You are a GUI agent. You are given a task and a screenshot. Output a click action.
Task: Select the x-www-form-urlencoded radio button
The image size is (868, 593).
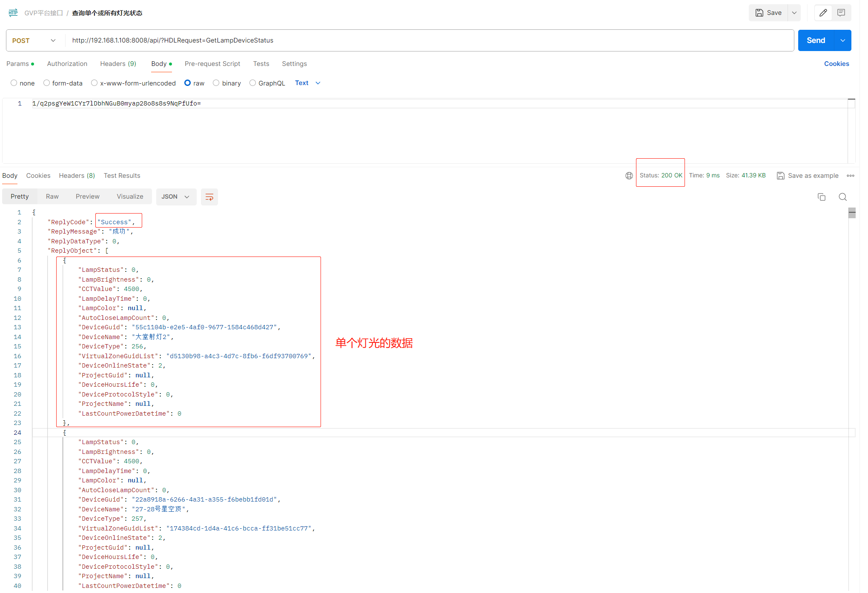tap(95, 83)
